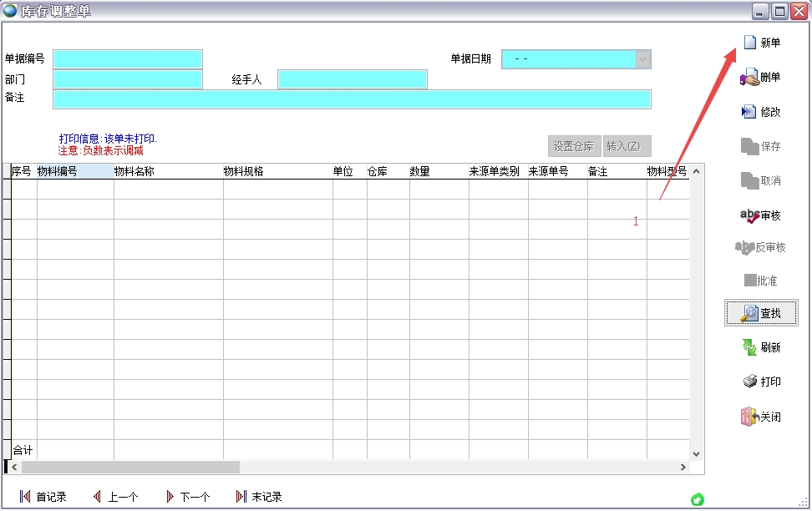The image size is (812, 511).
Task: Focus the 经手人 text field
Action: point(352,79)
